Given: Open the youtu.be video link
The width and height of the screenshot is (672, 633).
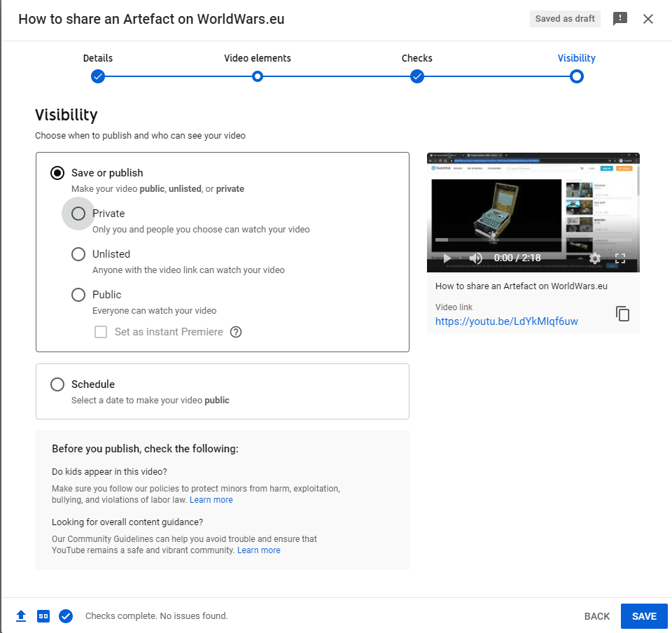Looking at the screenshot, I should tap(506, 321).
